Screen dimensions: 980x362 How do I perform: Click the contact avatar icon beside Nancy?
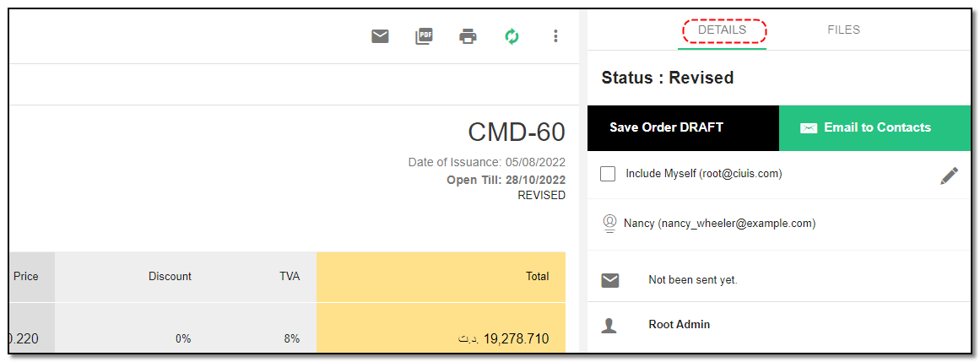click(609, 224)
